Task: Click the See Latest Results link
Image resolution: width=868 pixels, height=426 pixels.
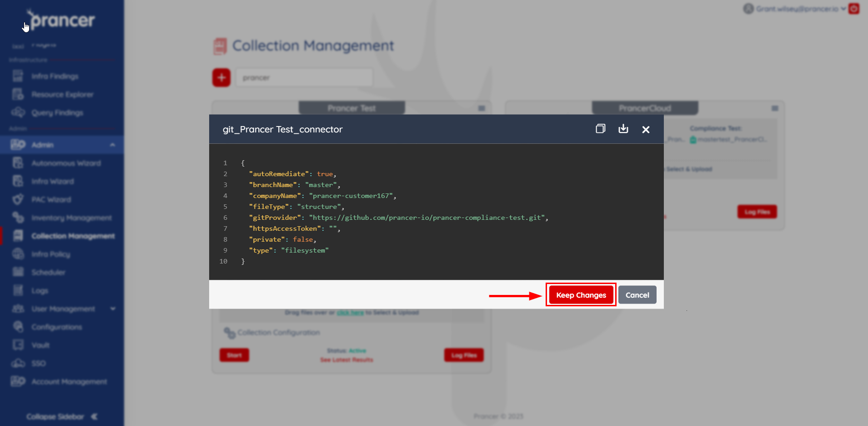Action: point(346,360)
